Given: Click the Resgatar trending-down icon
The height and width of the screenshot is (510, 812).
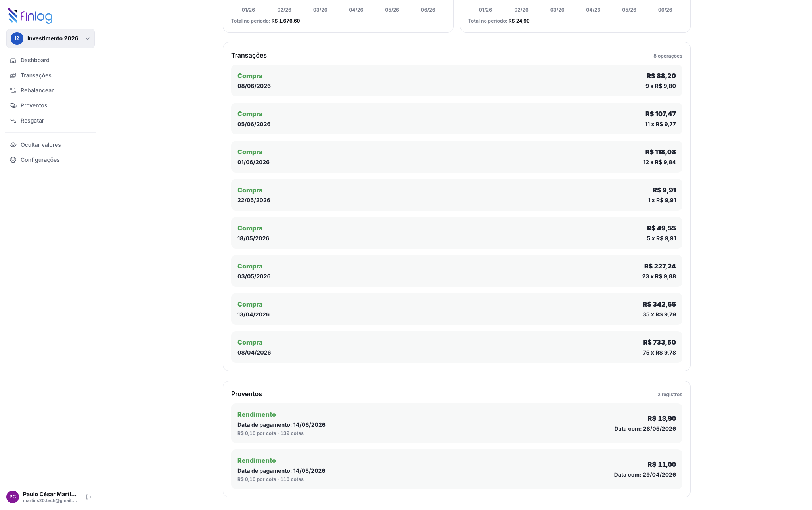Looking at the screenshot, I should coord(13,121).
